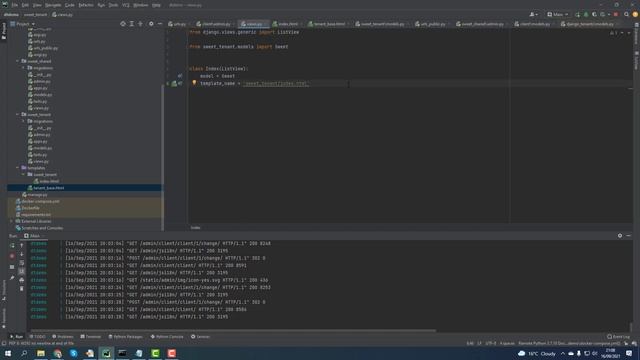Hide the Project tool window with minus icon
This screenshot has height=360, width=640.
point(160,24)
